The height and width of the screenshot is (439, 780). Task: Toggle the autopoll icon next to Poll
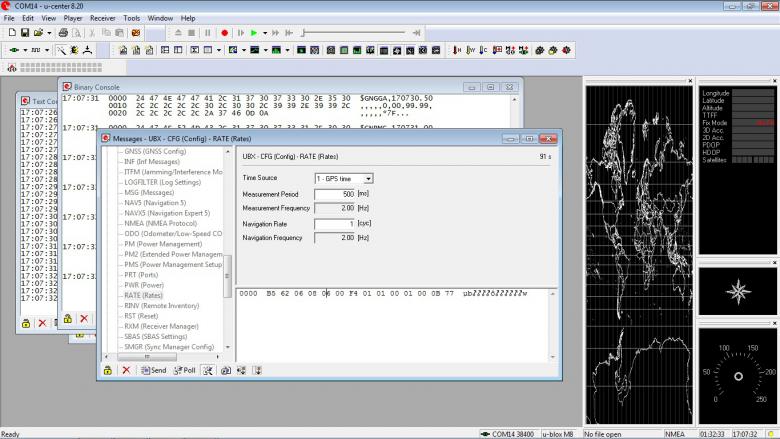(x=207, y=370)
